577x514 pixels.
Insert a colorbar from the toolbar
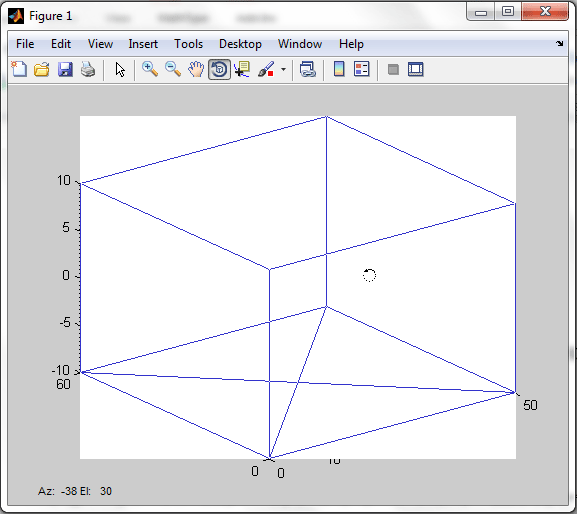pyautogui.click(x=339, y=69)
